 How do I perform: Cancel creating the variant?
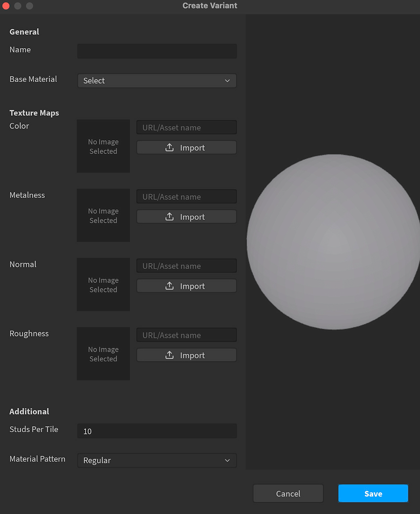coord(288,493)
